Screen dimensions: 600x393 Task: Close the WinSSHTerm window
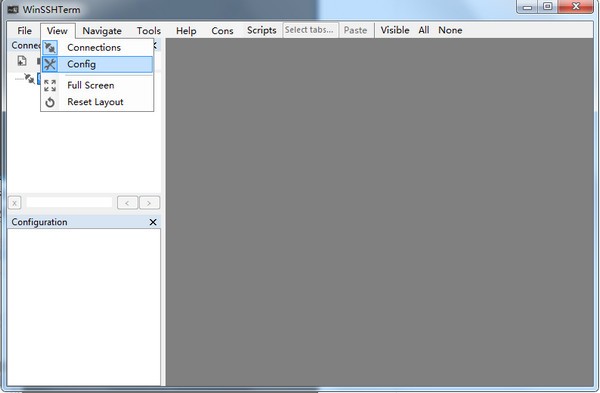point(576,7)
